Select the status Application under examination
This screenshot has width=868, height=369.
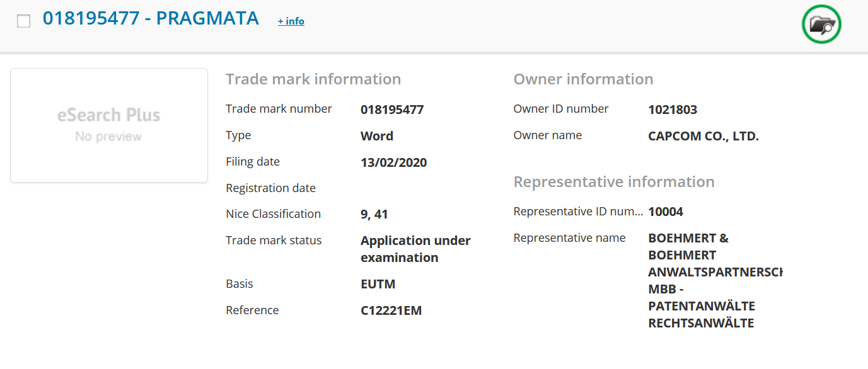(415, 249)
